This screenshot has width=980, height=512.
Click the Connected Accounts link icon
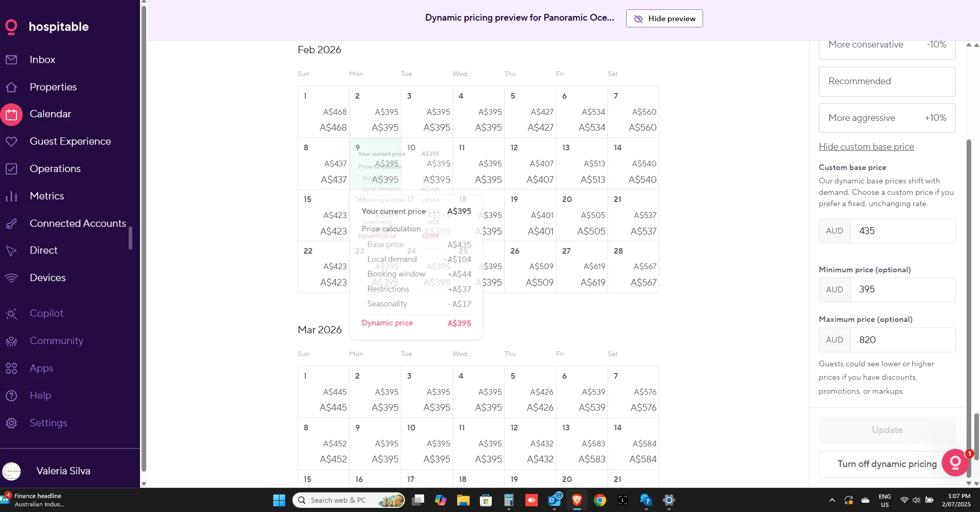tap(11, 224)
